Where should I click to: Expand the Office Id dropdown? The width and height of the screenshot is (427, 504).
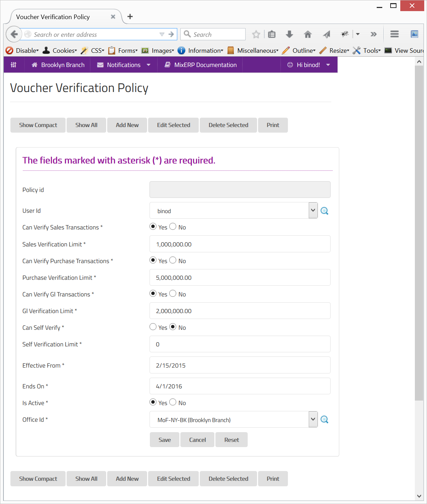click(x=313, y=419)
